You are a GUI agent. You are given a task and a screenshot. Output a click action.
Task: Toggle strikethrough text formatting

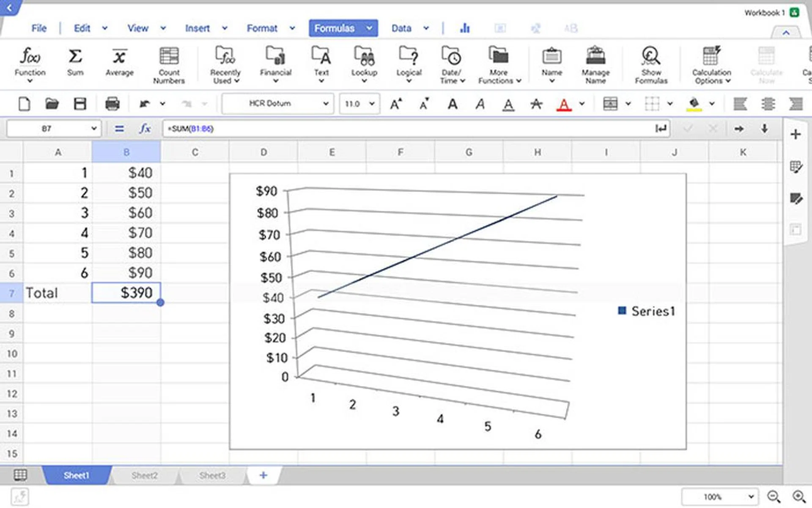(x=536, y=104)
